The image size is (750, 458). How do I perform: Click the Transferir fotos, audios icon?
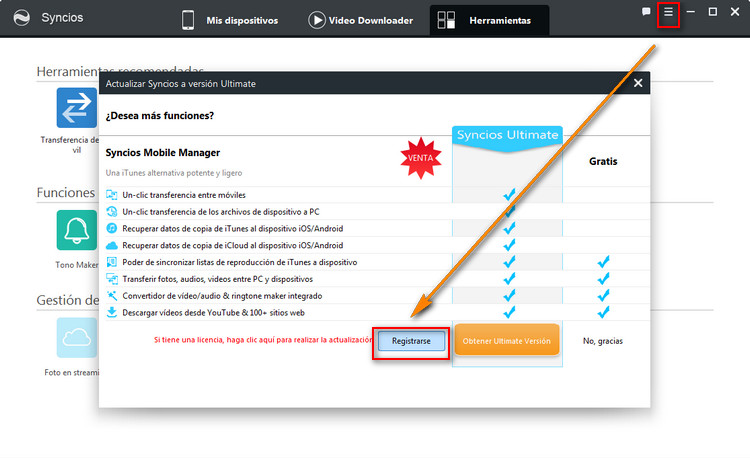(111, 279)
